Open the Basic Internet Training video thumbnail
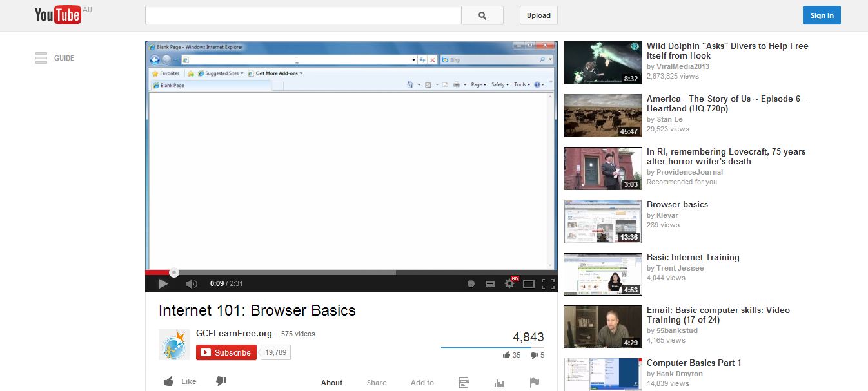Screen dimensions: 868x391 (602, 274)
